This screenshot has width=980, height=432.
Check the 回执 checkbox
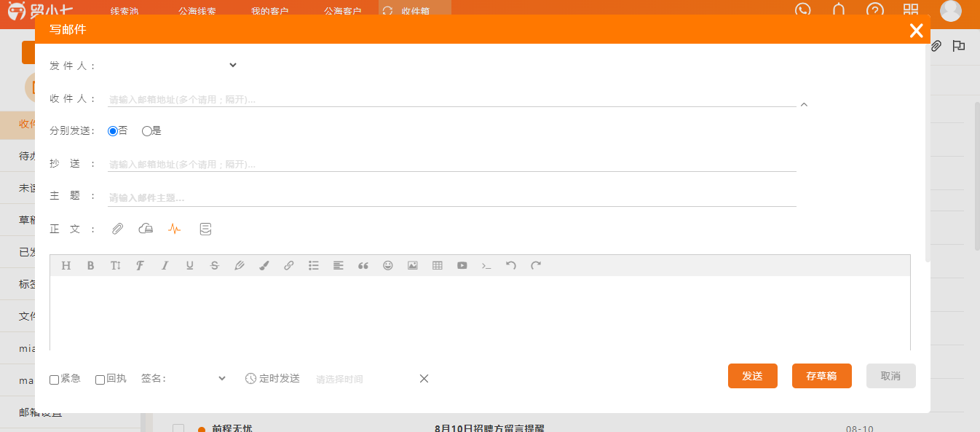(x=100, y=380)
